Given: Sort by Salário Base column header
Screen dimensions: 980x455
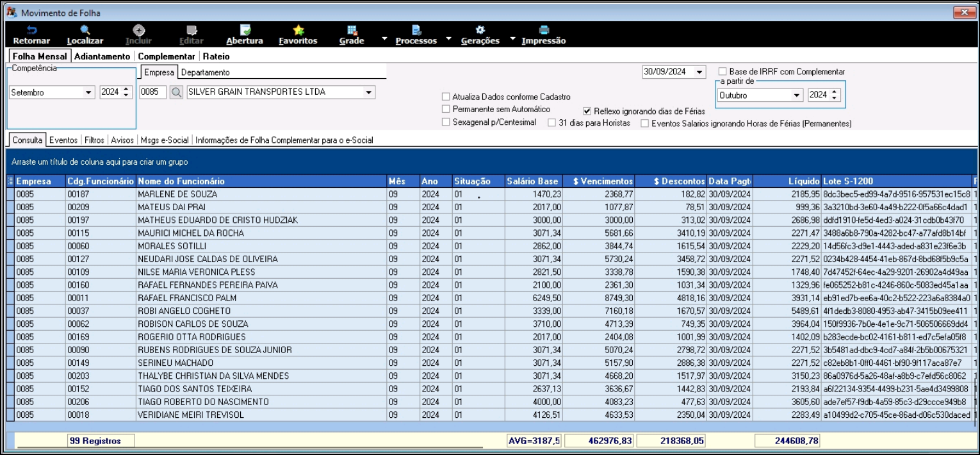Looking at the screenshot, I should (534, 181).
